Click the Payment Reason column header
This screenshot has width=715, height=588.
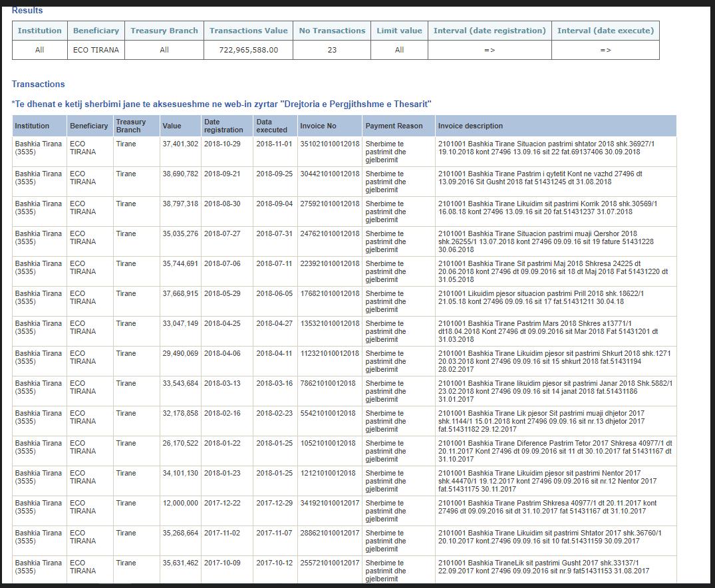[394, 126]
